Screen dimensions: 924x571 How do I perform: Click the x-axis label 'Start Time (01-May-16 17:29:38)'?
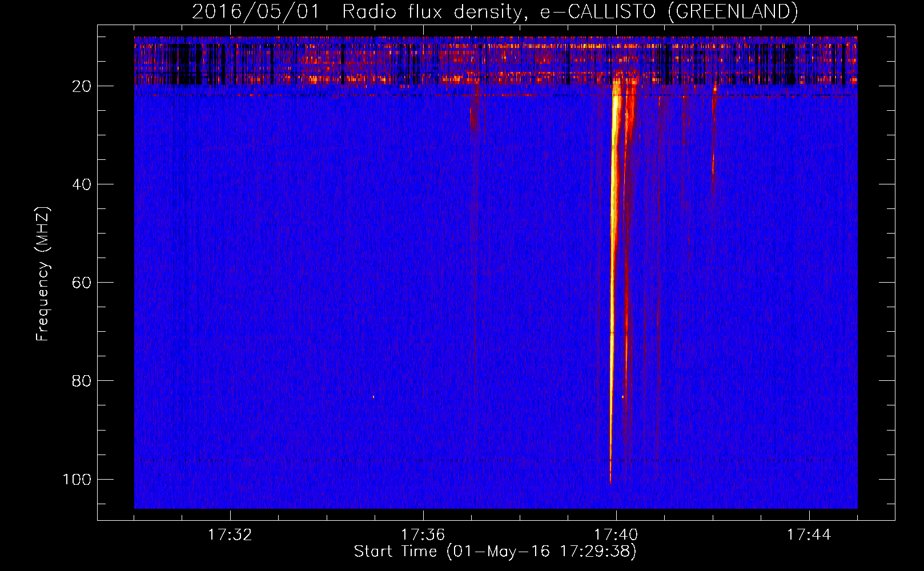[495, 552]
